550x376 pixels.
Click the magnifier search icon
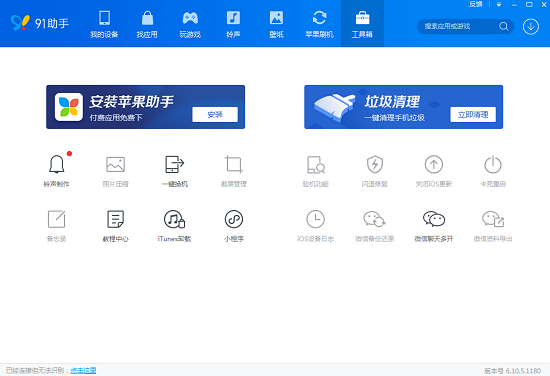[504, 26]
